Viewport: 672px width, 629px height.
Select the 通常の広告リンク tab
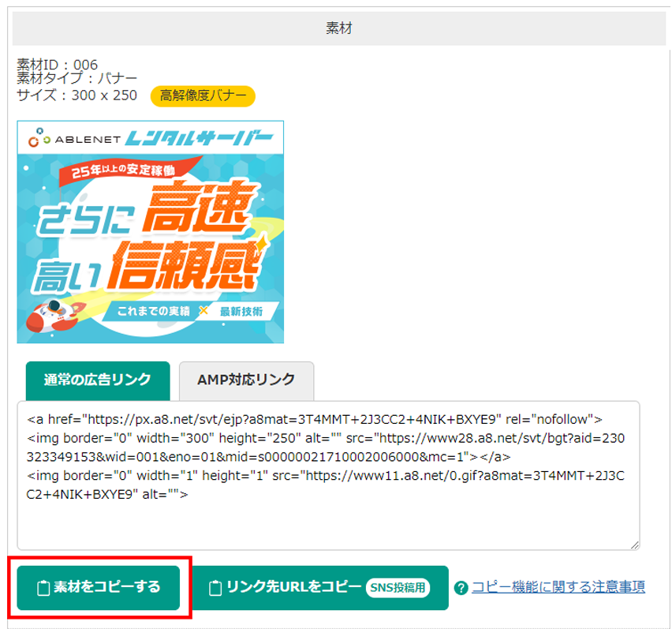click(98, 380)
